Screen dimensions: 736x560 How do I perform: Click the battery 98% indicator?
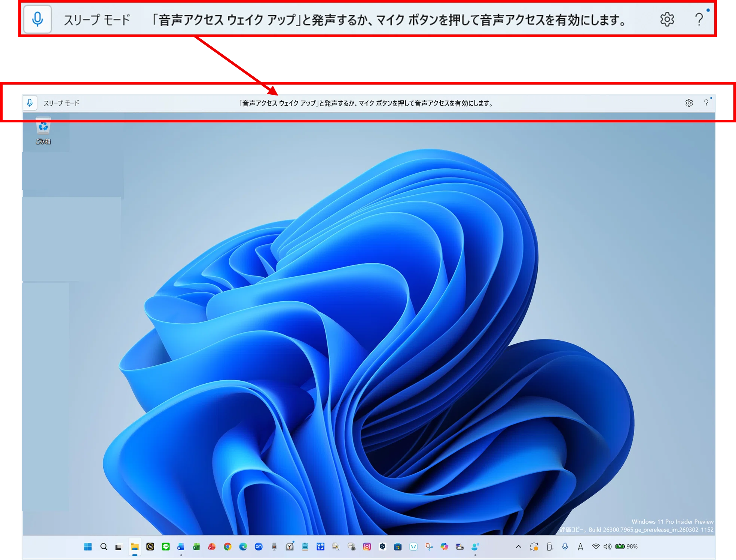point(627,547)
